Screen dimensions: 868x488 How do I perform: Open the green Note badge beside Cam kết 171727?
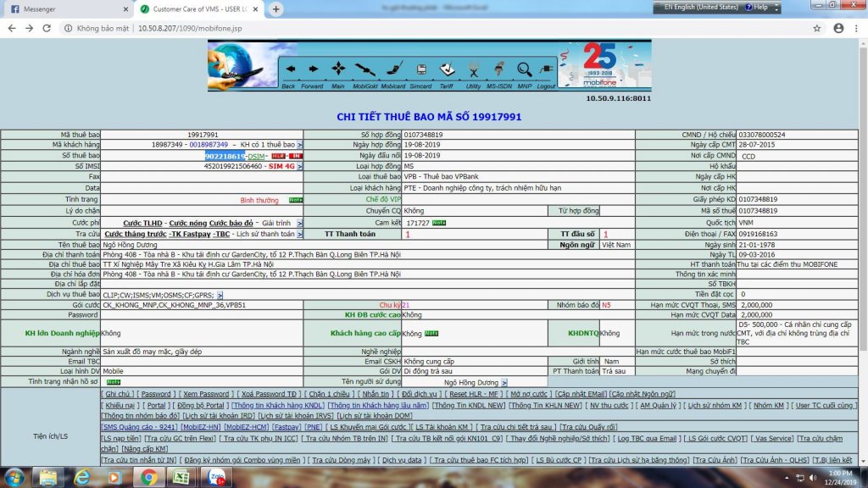[439, 223]
